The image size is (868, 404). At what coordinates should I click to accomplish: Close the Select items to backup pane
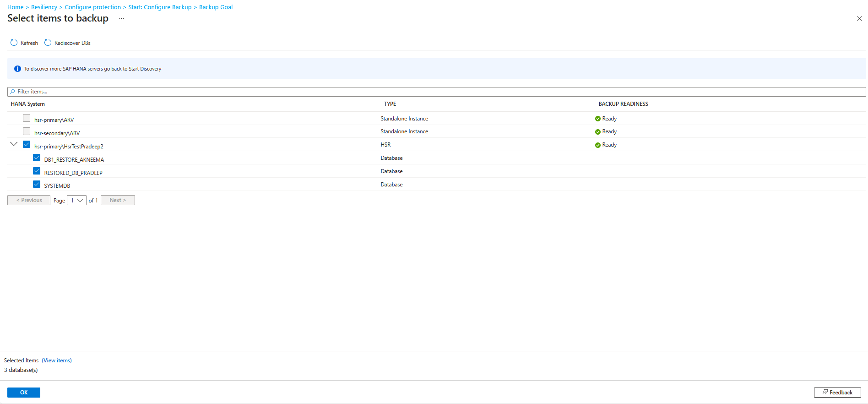859,18
